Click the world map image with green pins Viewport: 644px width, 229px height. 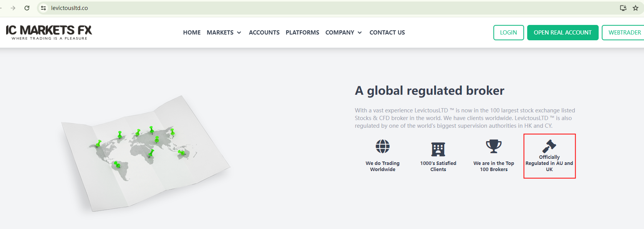[x=146, y=153]
